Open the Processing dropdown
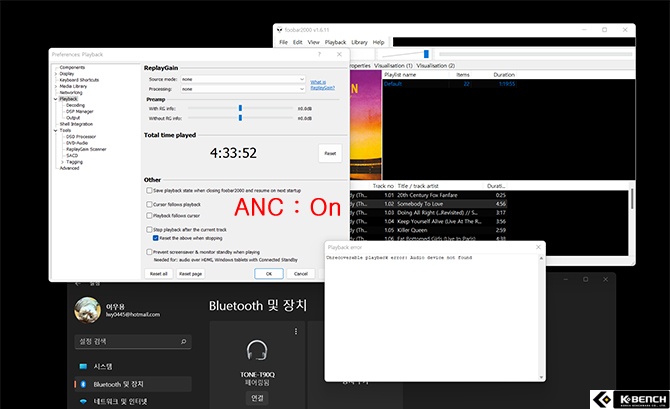Viewport: 670px width, 409px height. [243, 89]
